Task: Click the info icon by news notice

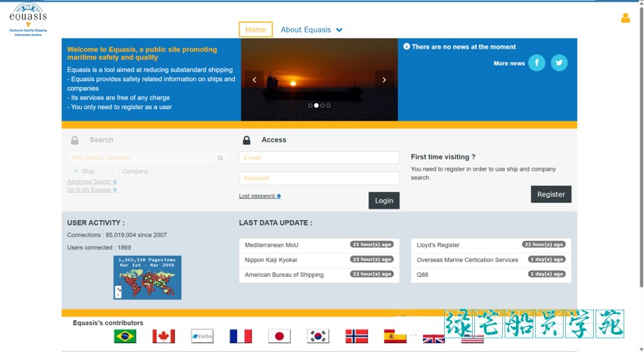Action: pos(407,46)
